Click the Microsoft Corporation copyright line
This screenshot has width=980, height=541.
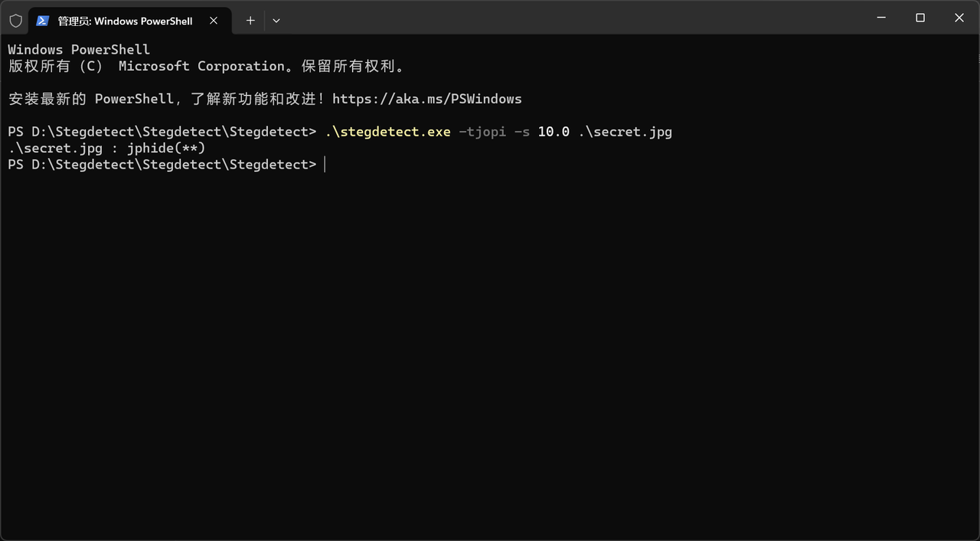click(x=206, y=66)
